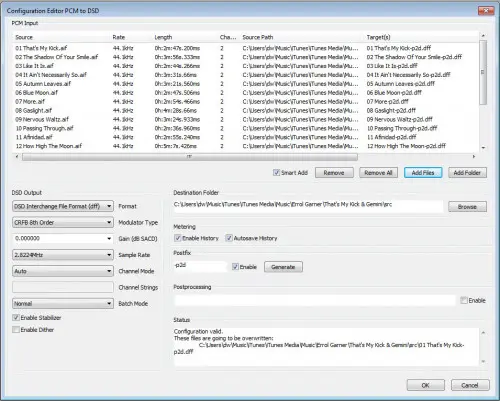Click the Postfix text field containing -p2d
The width and height of the screenshot is (500, 401).
200,266
